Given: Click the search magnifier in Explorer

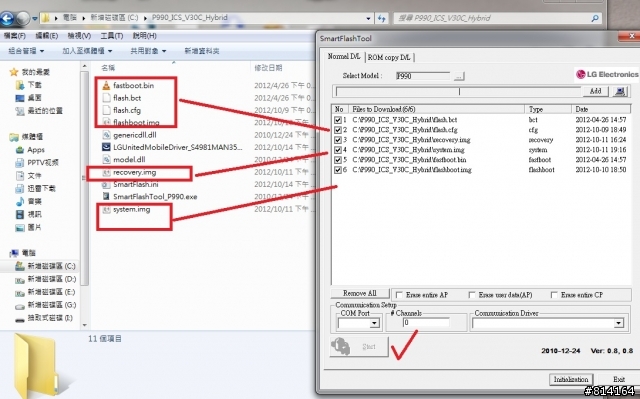Looking at the screenshot, I should coord(595,18).
